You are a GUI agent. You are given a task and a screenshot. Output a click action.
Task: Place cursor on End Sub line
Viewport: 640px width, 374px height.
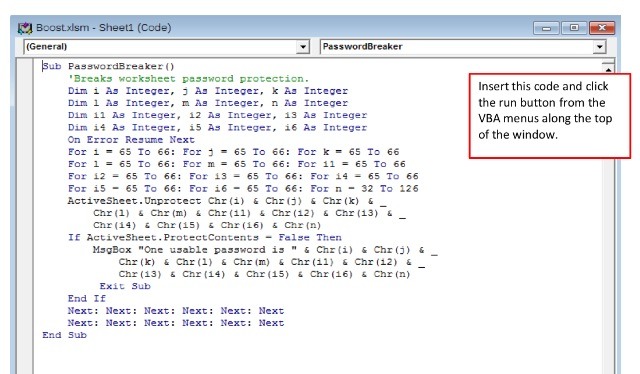(64, 335)
